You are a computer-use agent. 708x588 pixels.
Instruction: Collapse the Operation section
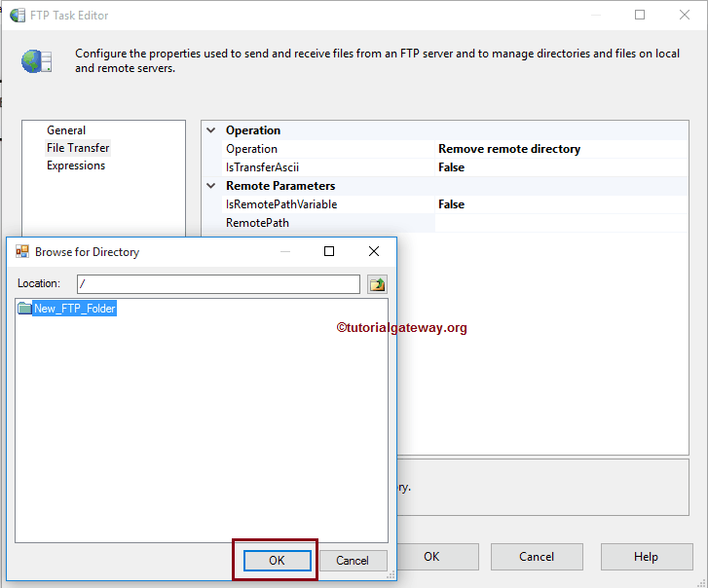click(x=211, y=130)
